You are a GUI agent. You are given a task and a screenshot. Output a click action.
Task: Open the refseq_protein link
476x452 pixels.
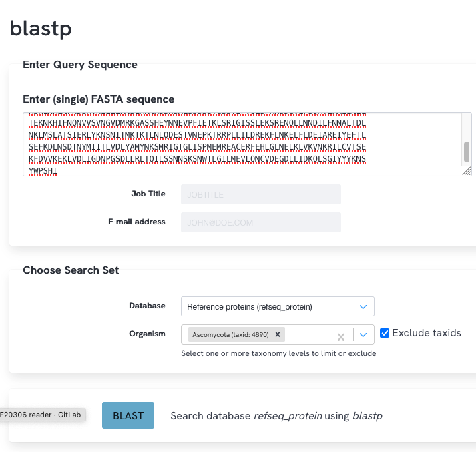[288, 415]
